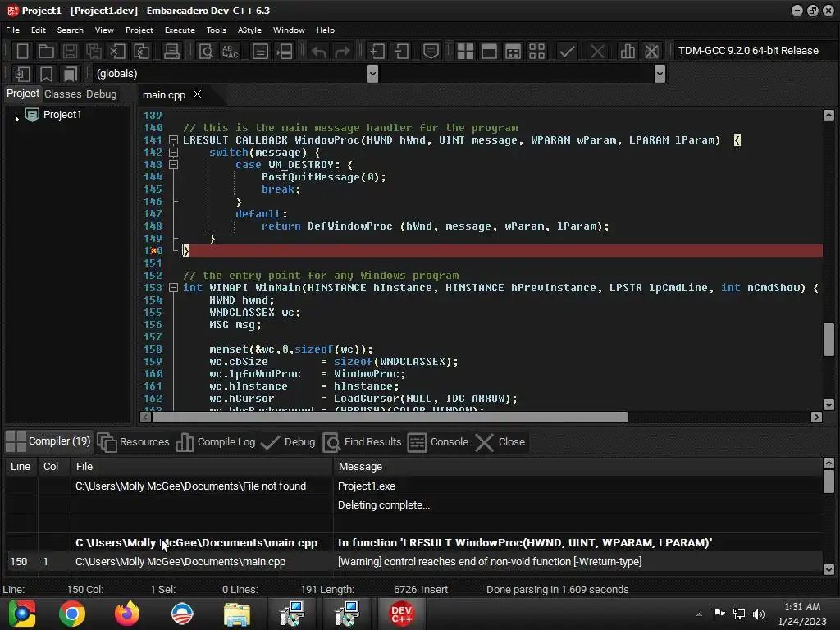
Task: Open the Execute menu
Action: [180, 30]
